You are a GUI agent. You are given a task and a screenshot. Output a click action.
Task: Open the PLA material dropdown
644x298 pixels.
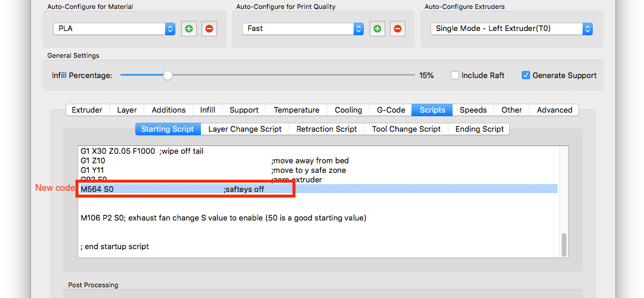pyautogui.click(x=113, y=29)
